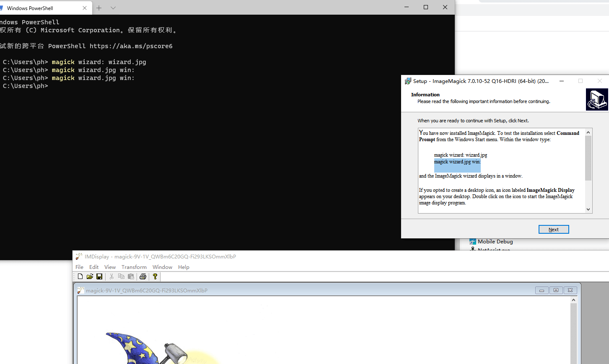
Task: Click the setup information scrollbar down arrow
Action: (588, 209)
